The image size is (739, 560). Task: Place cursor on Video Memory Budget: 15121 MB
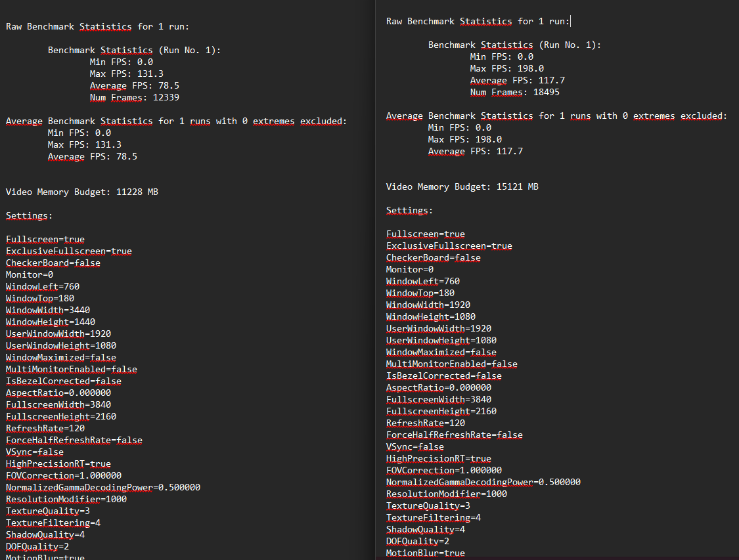[462, 187]
